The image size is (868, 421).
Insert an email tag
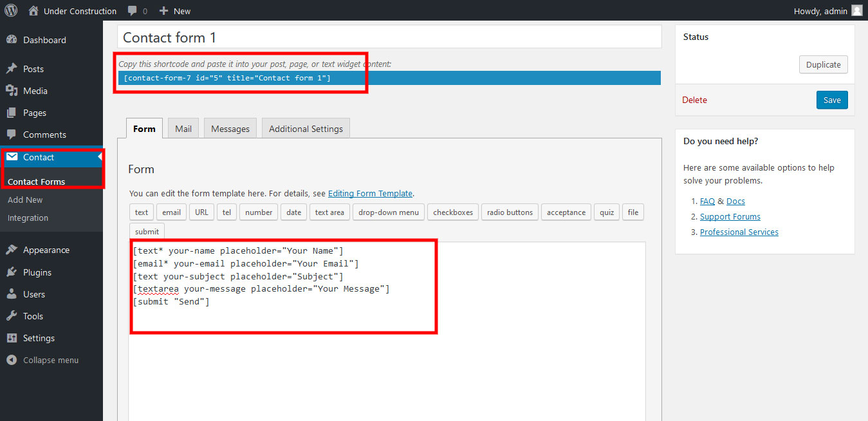171,212
